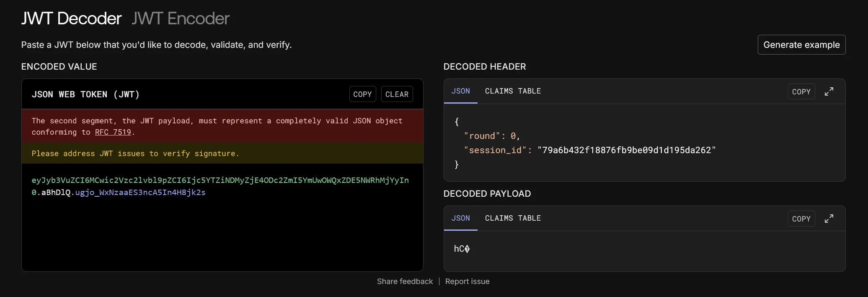Click the garbled decoded payload text
868x297 pixels.
click(462, 249)
